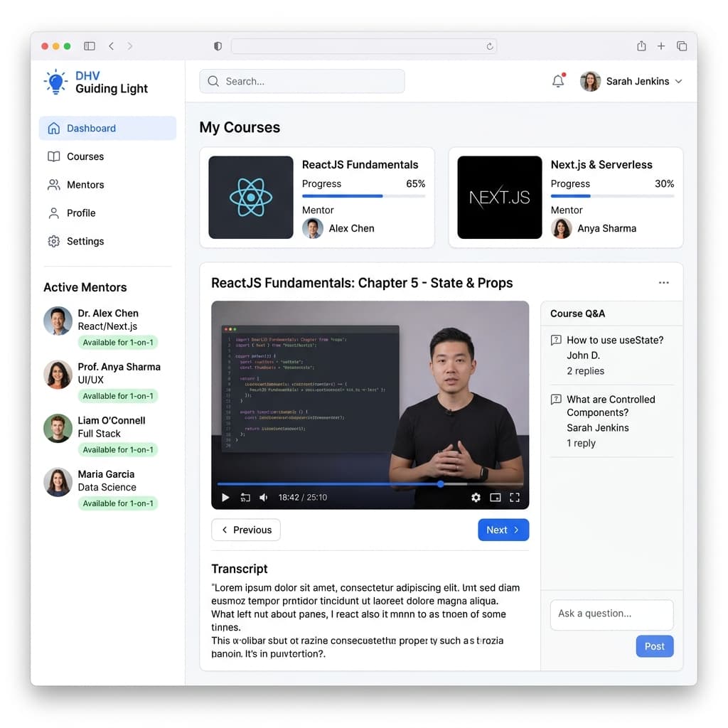Click the Transcript heading

coord(240,569)
